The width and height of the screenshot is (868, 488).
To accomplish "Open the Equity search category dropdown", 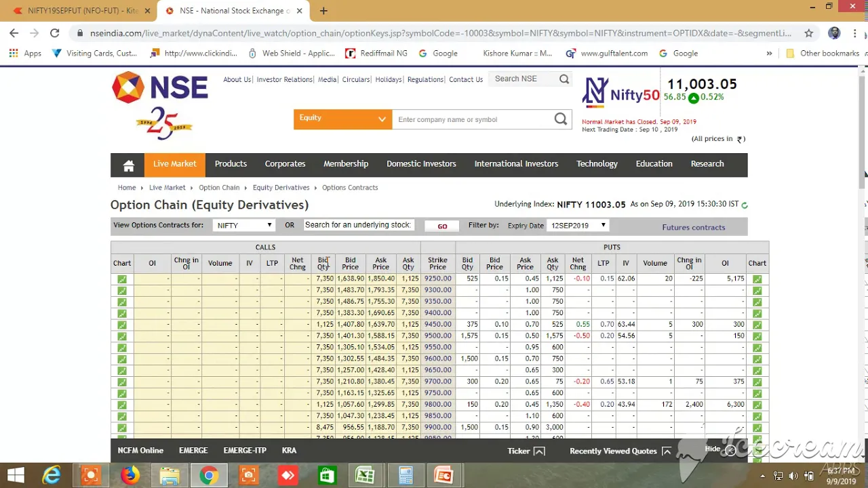I will pos(342,119).
